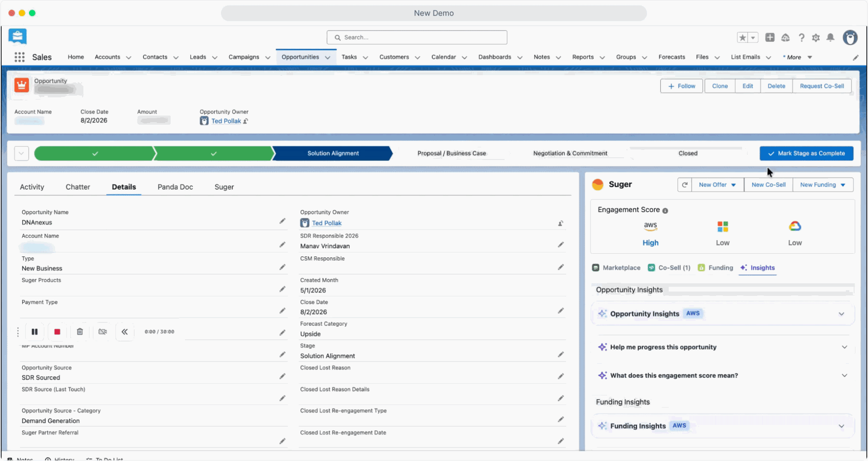Viewport: 868px width, 461px height.
Task: Open the App Launcher grid icon
Action: coord(20,57)
